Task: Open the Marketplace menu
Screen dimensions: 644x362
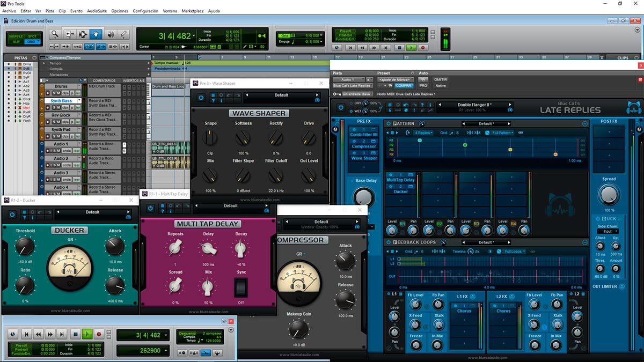Action: click(x=192, y=11)
